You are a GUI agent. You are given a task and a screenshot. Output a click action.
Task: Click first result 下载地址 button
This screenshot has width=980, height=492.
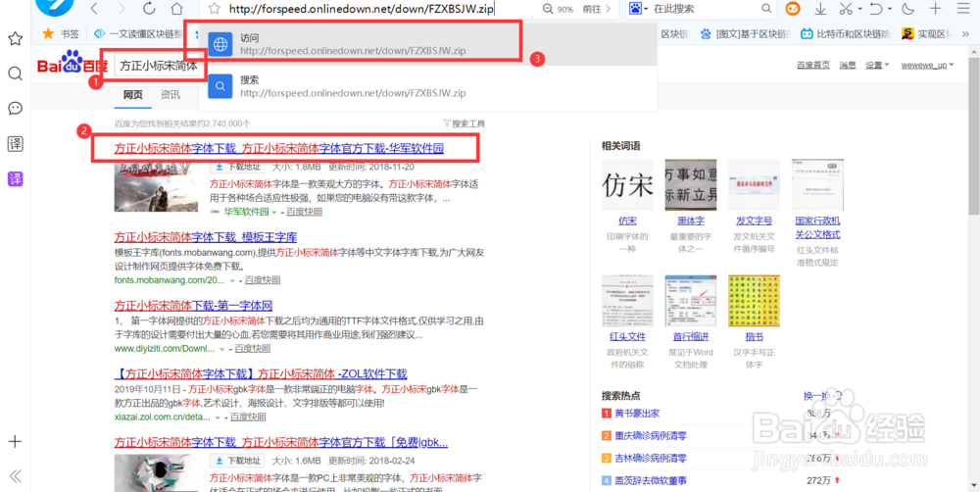pos(237,167)
